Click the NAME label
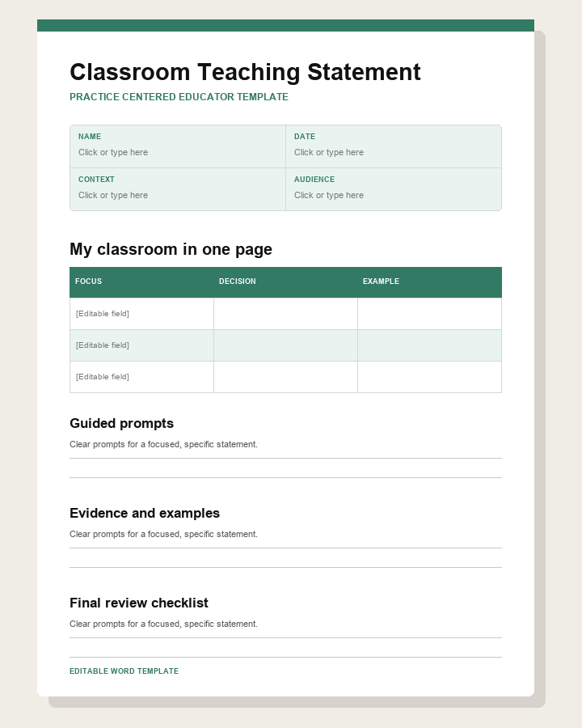582x728 pixels. tap(90, 137)
